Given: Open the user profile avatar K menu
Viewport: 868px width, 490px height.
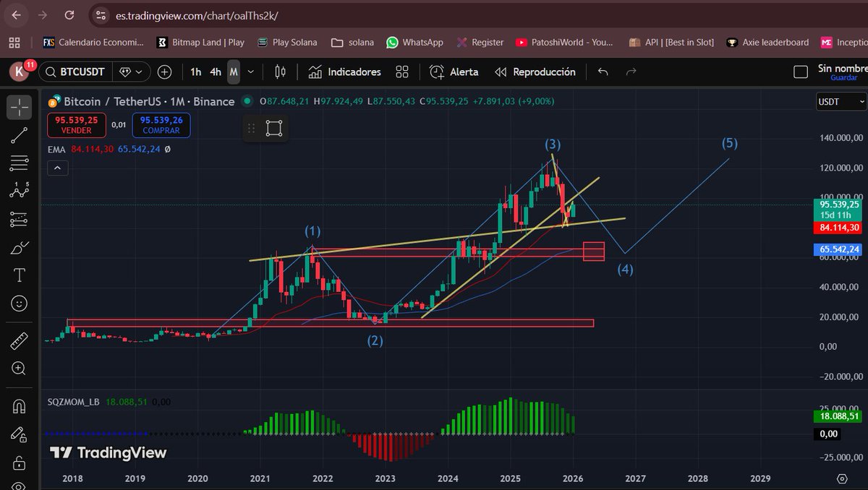Looking at the screenshot, I should [x=19, y=72].
